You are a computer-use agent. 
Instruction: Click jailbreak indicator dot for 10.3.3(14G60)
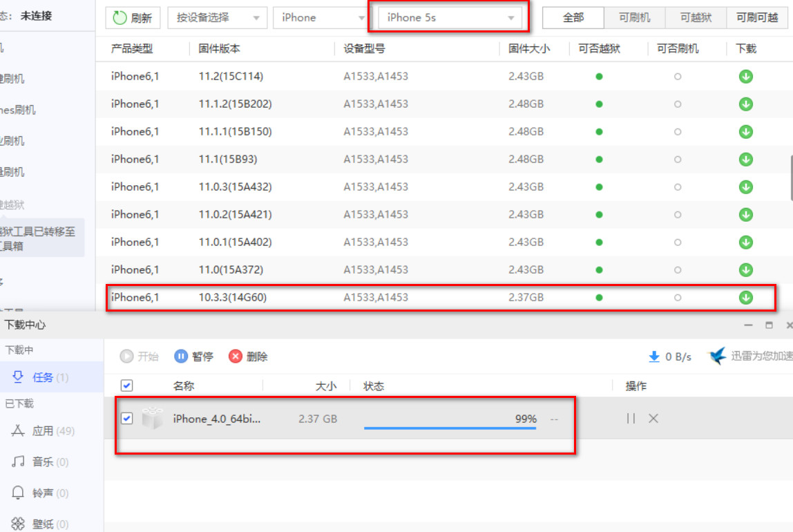(x=599, y=298)
